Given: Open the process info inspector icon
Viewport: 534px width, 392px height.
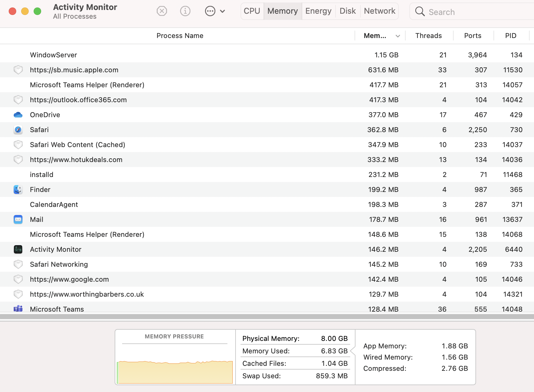Looking at the screenshot, I should (185, 11).
